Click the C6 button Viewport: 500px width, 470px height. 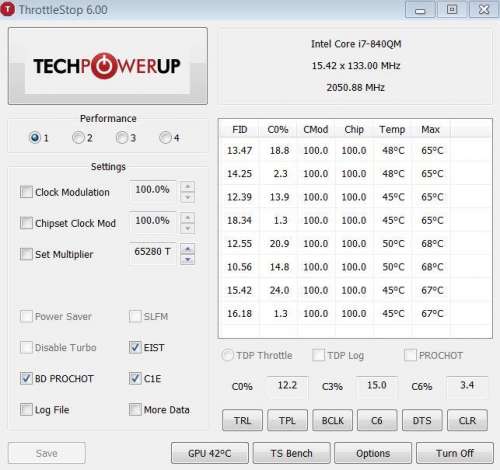(377, 420)
